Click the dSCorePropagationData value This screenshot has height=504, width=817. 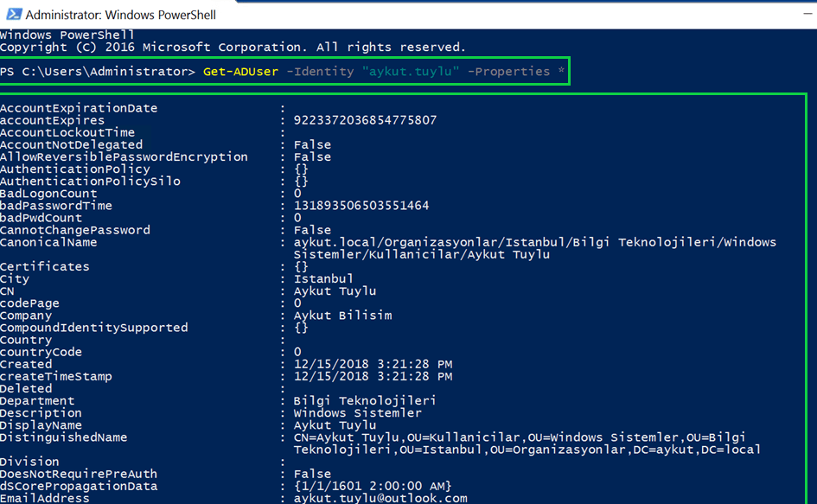click(x=373, y=486)
